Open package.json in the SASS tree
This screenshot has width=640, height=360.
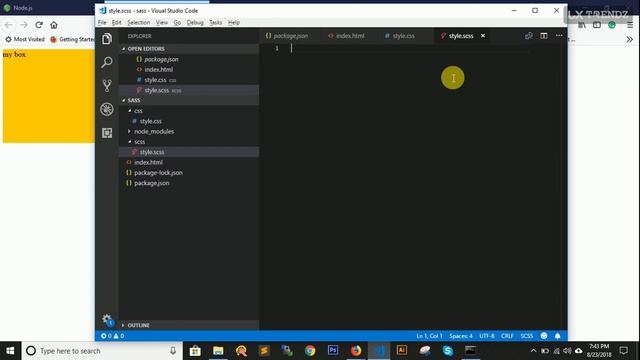[189, 183]
